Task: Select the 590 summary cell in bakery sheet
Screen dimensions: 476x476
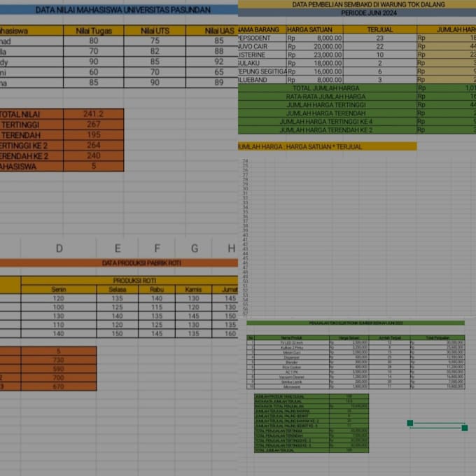Action: 59,369
